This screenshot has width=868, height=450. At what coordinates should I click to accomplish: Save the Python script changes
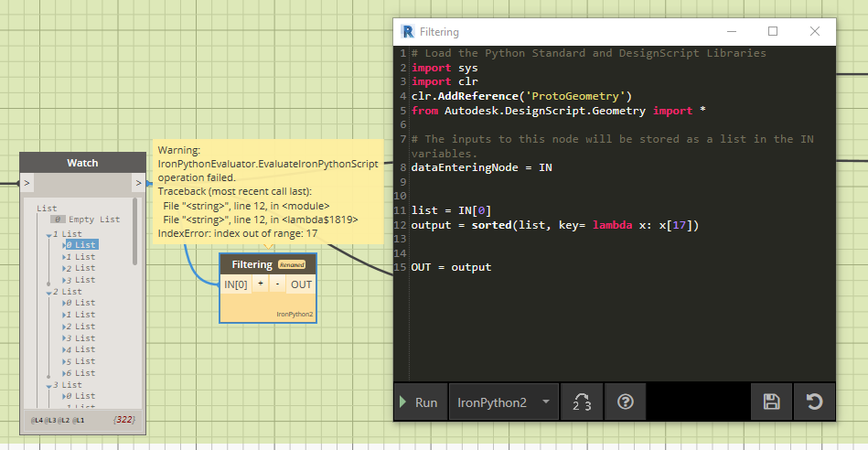771,402
